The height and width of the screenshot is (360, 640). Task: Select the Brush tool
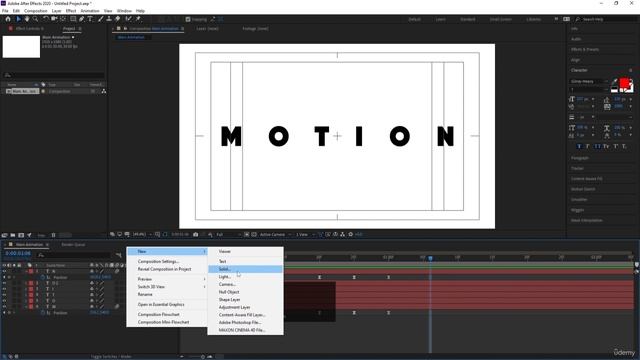100,19
